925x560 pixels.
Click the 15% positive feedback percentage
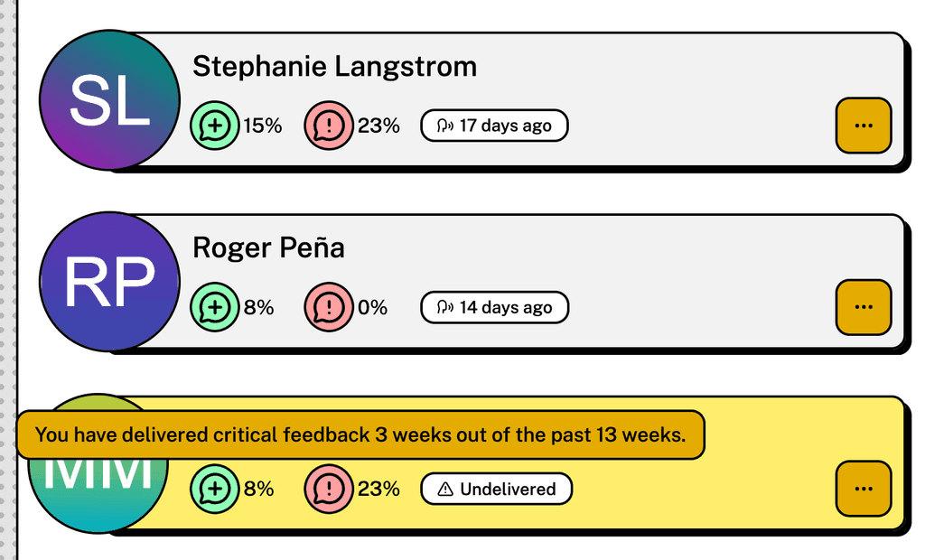[260, 126]
